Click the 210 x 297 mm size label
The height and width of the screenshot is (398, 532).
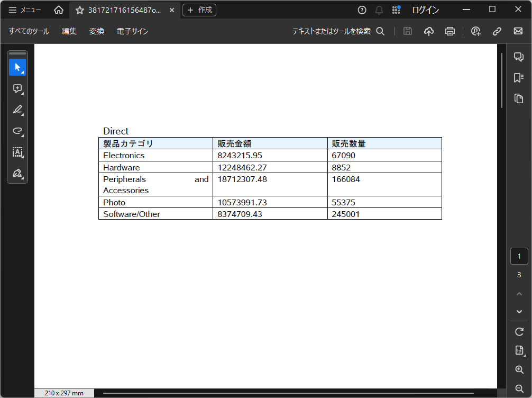click(64, 393)
